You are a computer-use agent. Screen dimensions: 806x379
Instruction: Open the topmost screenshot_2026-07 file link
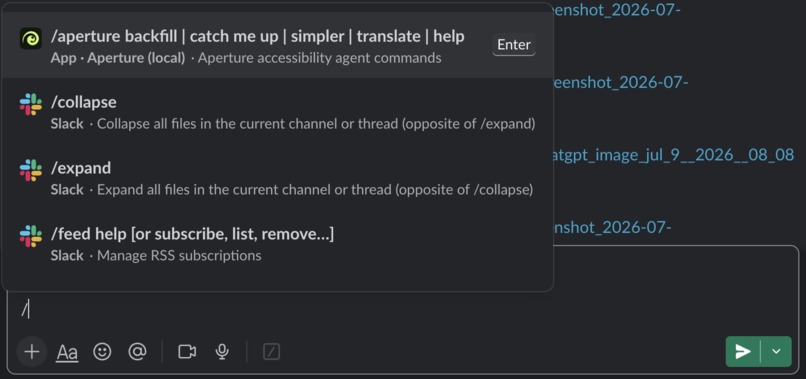tap(615, 9)
